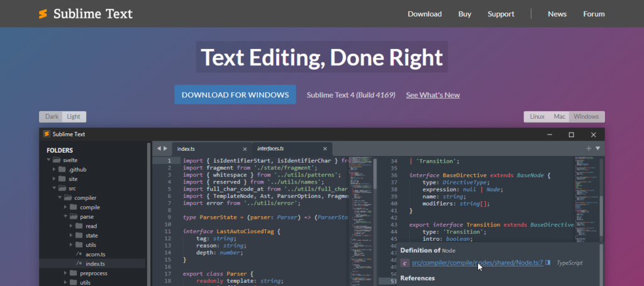The height and width of the screenshot is (286, 644).
Task: Click the acorn.ts file icon in sidebar
Action: click(x=79, y=254)
